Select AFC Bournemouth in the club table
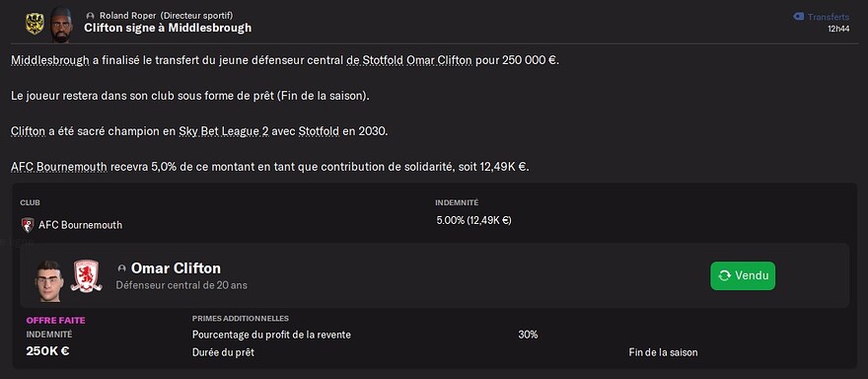 pos(80,225)
